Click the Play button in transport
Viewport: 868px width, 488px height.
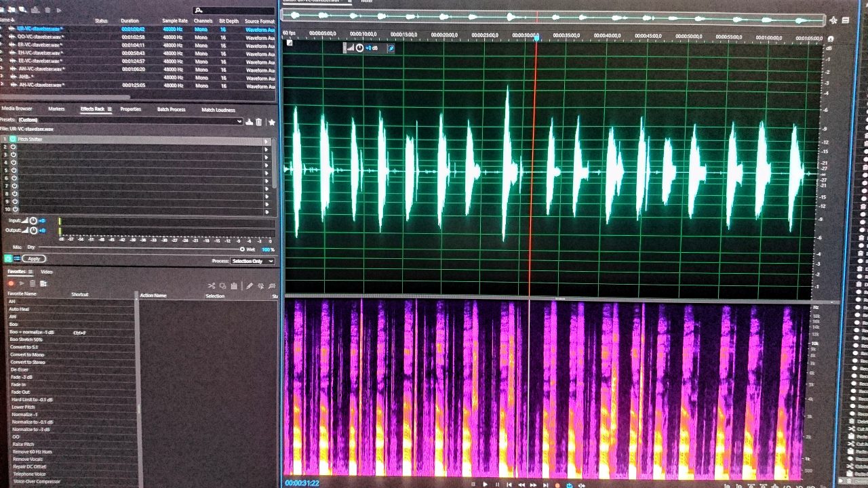click(485, 484)
